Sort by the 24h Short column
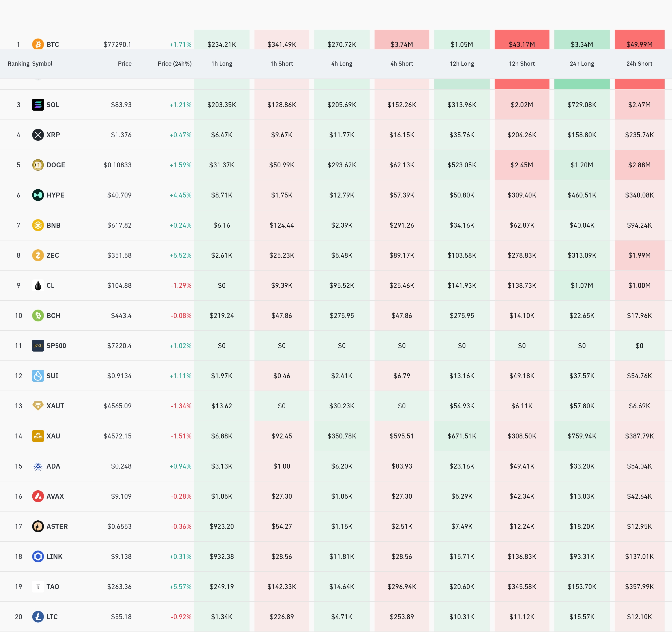 [x=639, y=63]
